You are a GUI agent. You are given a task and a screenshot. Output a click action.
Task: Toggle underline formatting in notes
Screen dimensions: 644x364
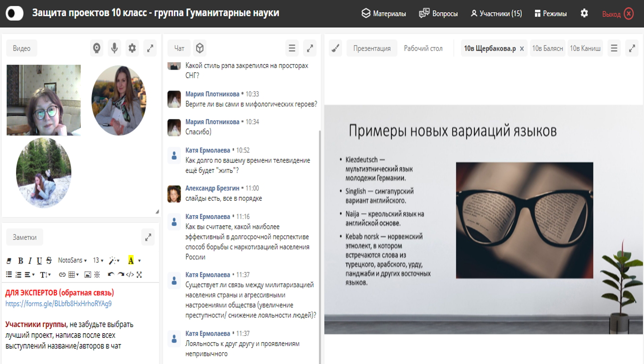[39, 261]
